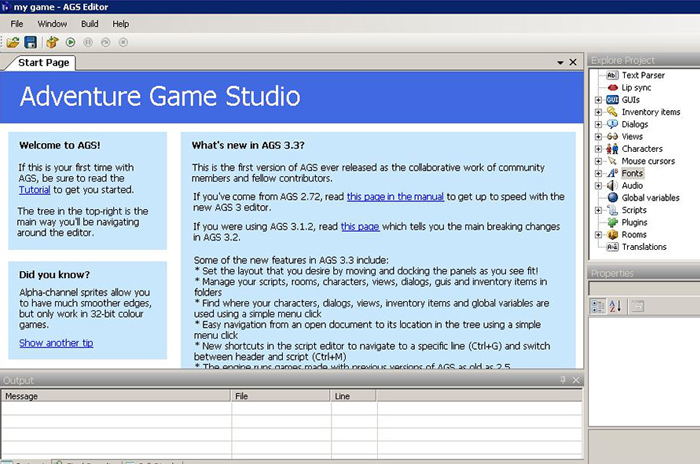Sort Properties alphabetically with A-Z icon
Image resolution: width=700 pixels, height=464 pixels.
coord(615,306)
